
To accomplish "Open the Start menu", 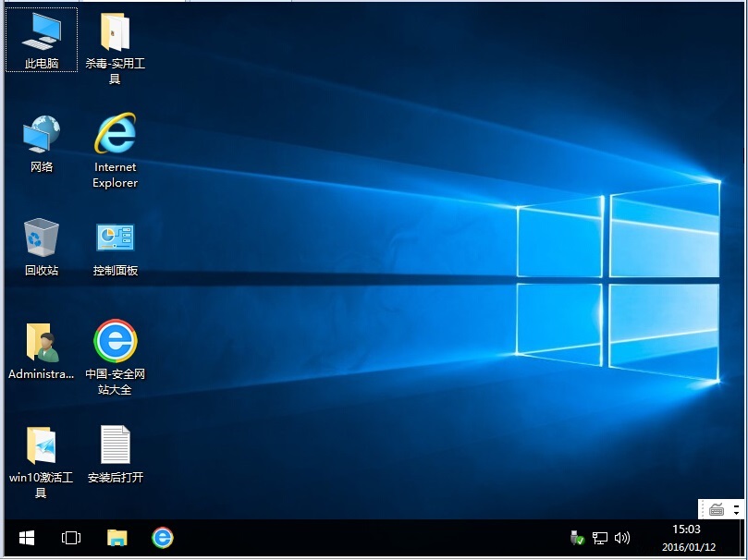I will click(26, 537).
